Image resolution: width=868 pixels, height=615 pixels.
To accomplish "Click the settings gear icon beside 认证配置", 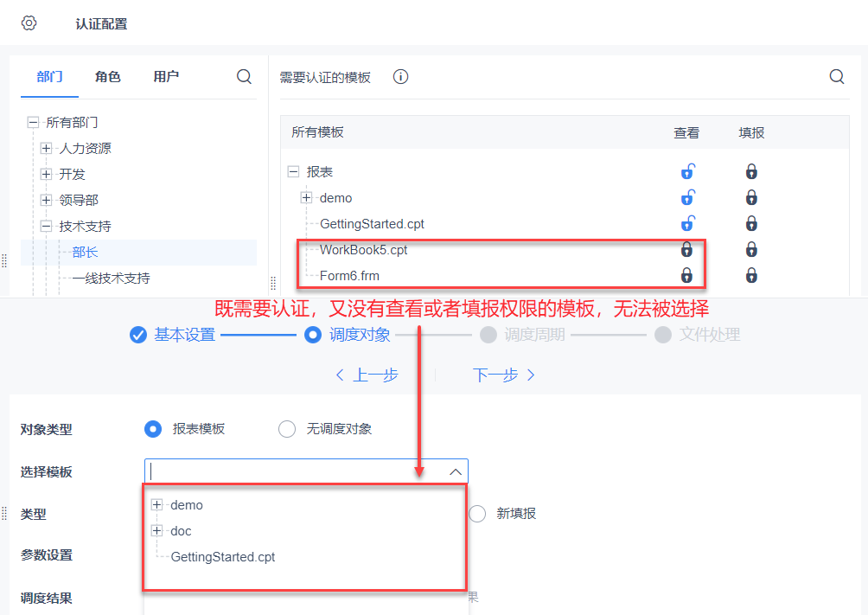I will click(x=29, y=23).
